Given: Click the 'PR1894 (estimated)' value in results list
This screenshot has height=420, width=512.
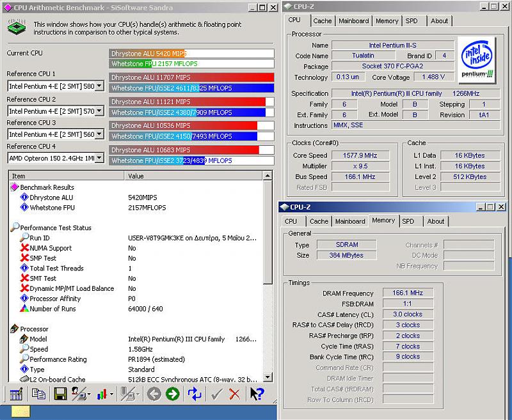Looking at the screenshot, I should (156, 359).
